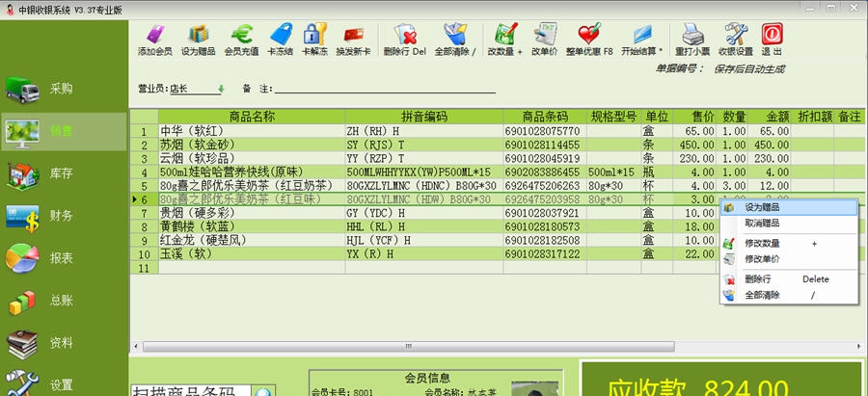868x396 pixels.
Task: Select row 苏烟（软金砂）
Action: point(497,145)
